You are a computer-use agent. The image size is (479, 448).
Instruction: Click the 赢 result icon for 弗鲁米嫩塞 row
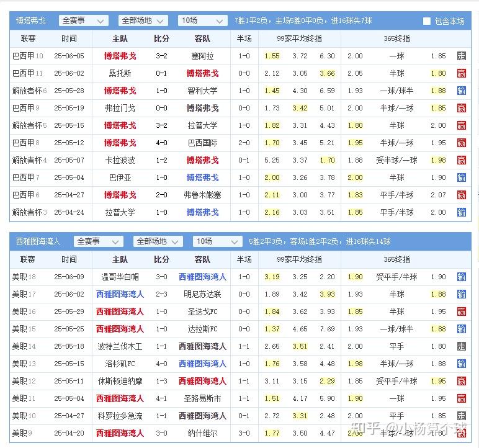point(461,195)
